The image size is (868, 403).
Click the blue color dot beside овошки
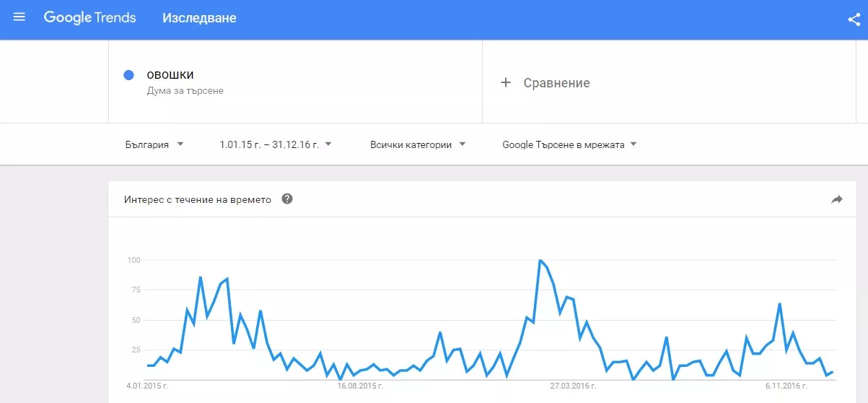click(129, 75)
